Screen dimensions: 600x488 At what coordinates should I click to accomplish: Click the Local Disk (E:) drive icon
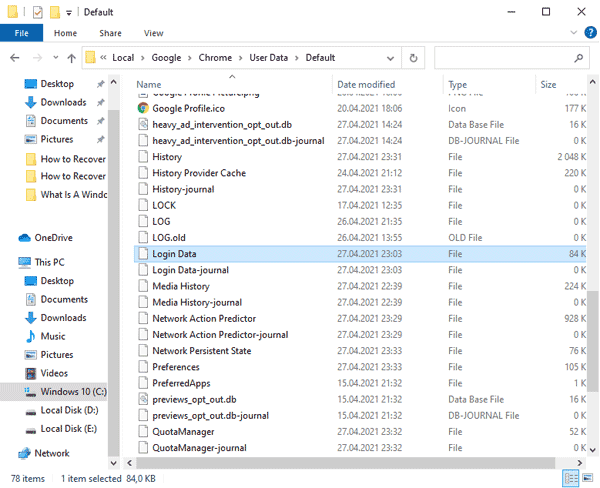tap(30, 430)
